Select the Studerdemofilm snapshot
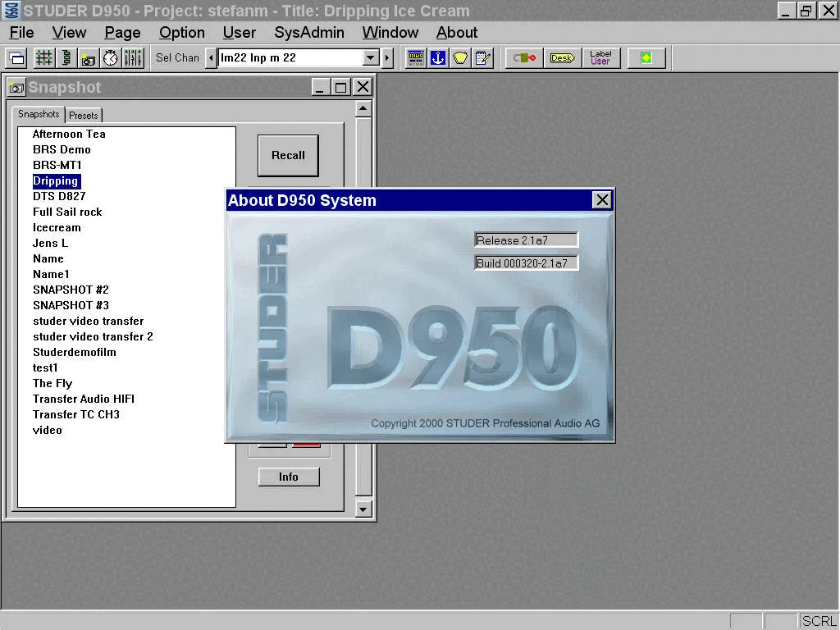The image size is (840, 630). (75, 352)
